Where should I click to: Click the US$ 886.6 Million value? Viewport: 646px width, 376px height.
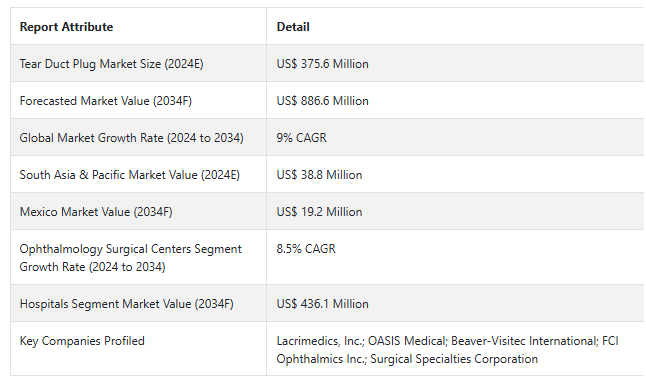click(323, 101)
